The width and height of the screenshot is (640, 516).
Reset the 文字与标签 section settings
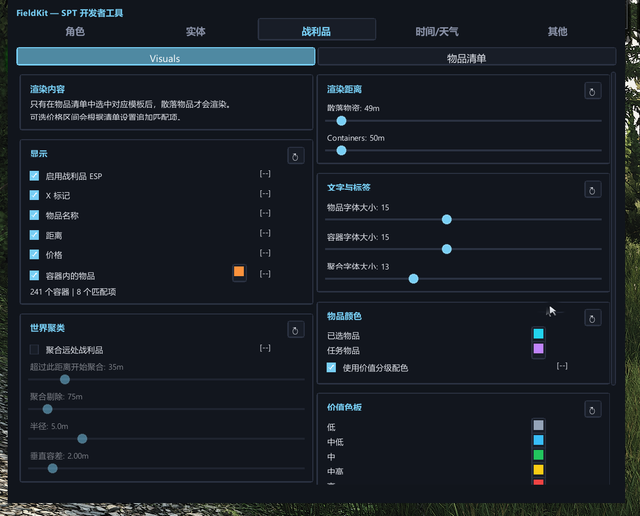592,190
